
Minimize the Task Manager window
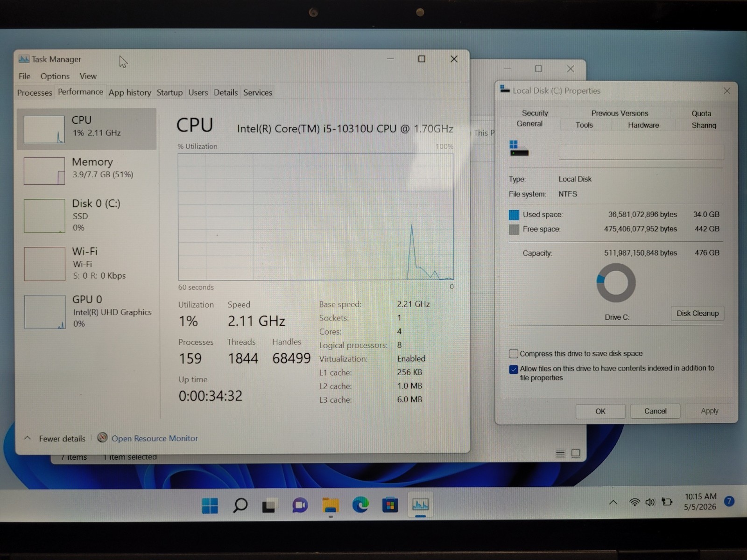[x=390, y=59]
